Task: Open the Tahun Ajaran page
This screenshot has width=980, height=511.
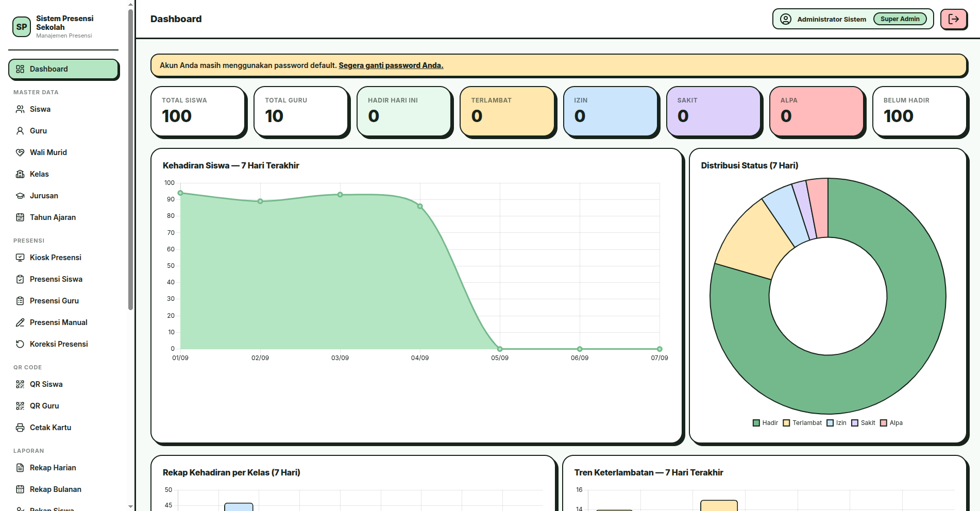Action: click(64, 217)
